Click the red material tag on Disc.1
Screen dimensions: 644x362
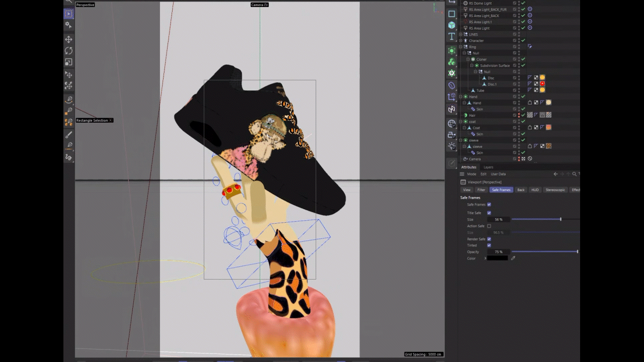tap(542, 84)
